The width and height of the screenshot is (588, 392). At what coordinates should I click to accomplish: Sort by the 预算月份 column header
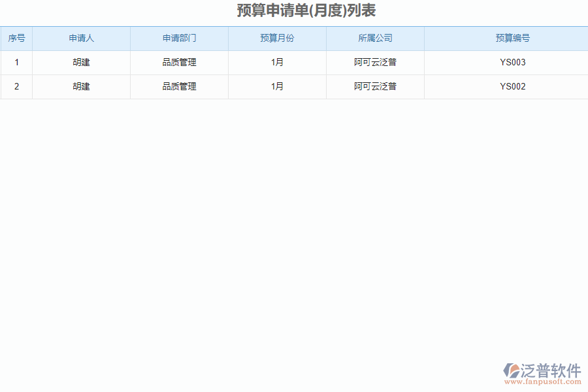pos(277,38)
